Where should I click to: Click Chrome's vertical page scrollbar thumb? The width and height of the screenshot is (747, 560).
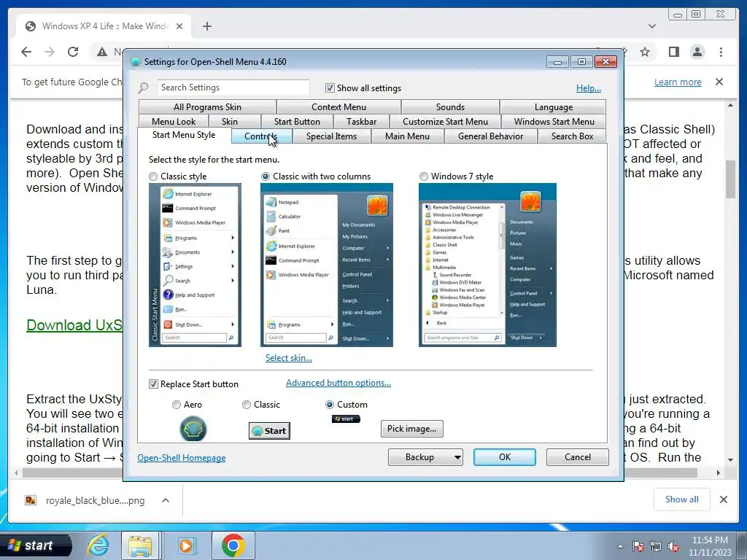pyautogui.click(x=730, y=179)
